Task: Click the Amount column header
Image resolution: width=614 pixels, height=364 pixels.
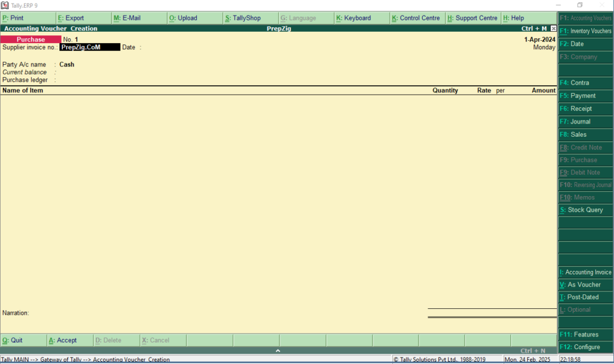Action: pos(543,91)
